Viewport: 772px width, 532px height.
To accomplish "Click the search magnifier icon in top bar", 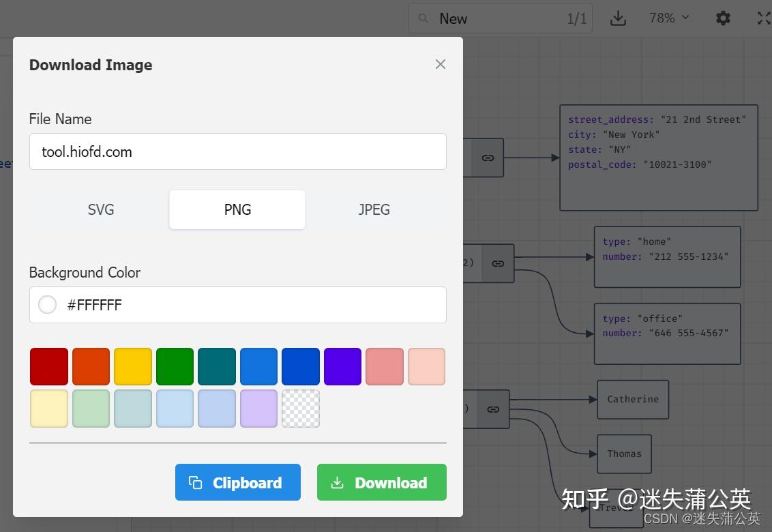I will tap(423, 18).
